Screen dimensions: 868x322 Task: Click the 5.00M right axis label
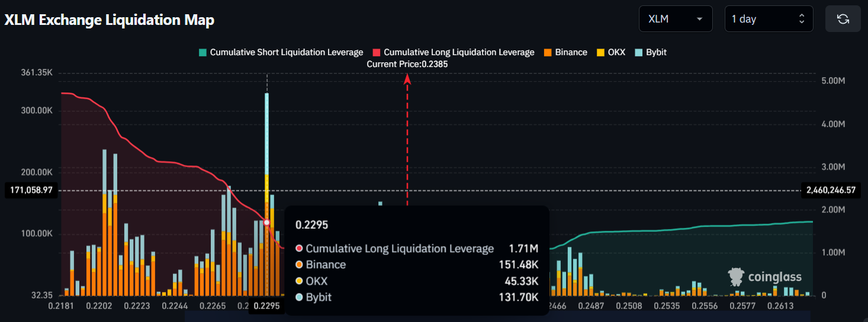[833, 81]
